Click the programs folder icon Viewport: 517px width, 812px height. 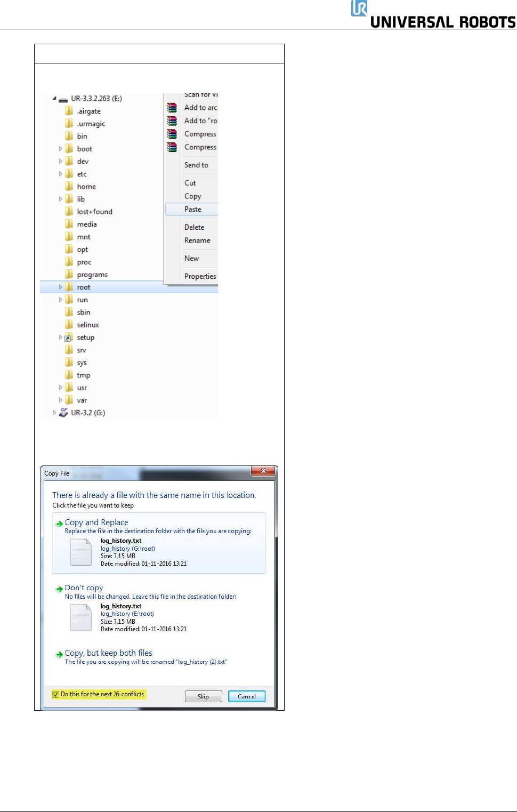tap(69, 274)
